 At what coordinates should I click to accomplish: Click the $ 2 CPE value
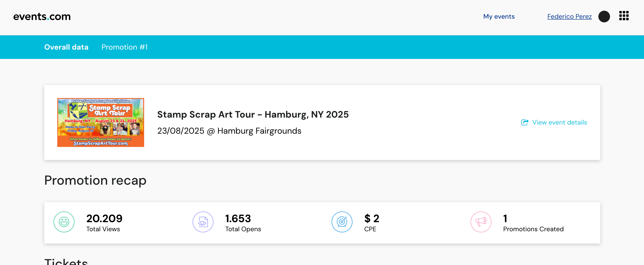coord(372,218)
